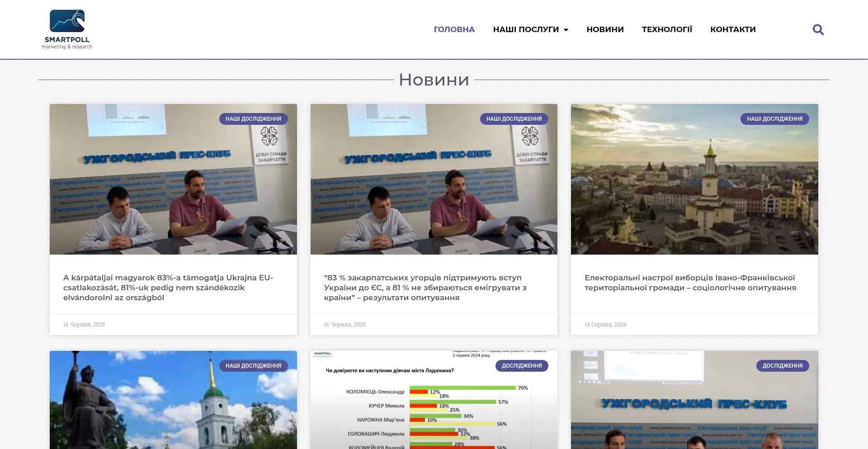Click the SmartPoll logo
The image size is (868, 449).
click(67, 29)
